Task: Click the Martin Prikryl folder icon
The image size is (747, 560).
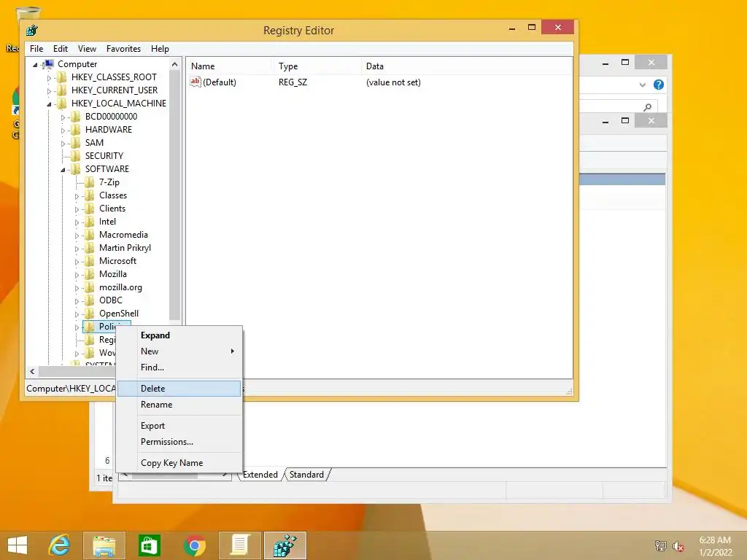Action: (90, 248)
